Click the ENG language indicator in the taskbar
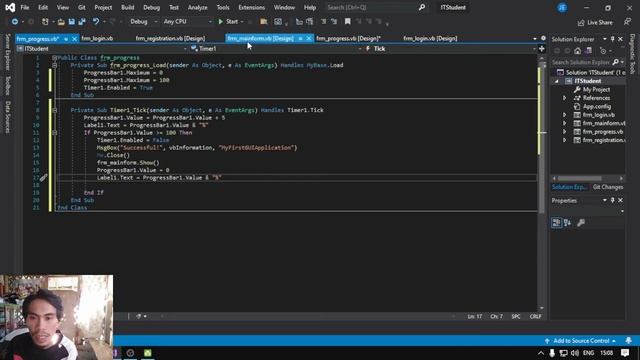 (x=588, y=353)
